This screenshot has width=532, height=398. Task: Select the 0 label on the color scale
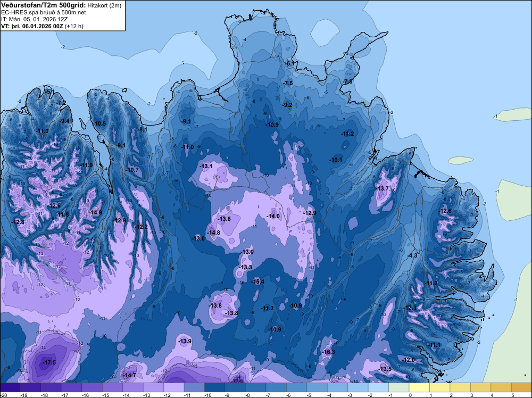coord(410,395)
